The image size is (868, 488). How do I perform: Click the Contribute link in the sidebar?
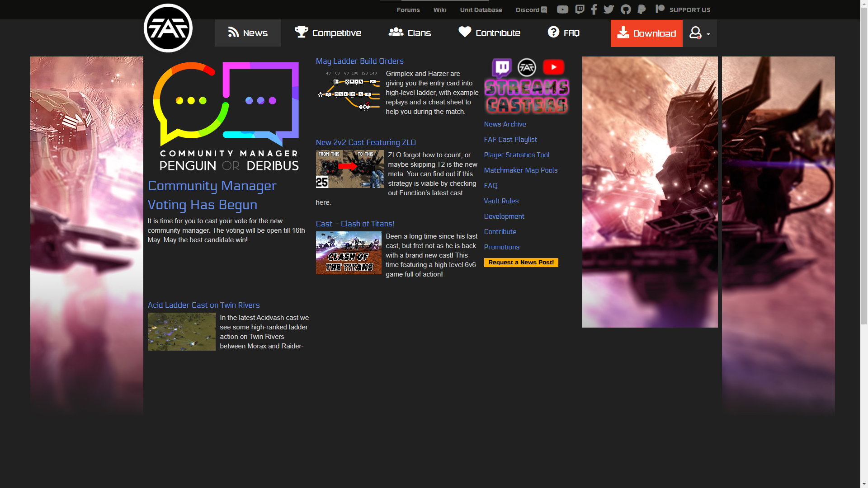point(500,232)
